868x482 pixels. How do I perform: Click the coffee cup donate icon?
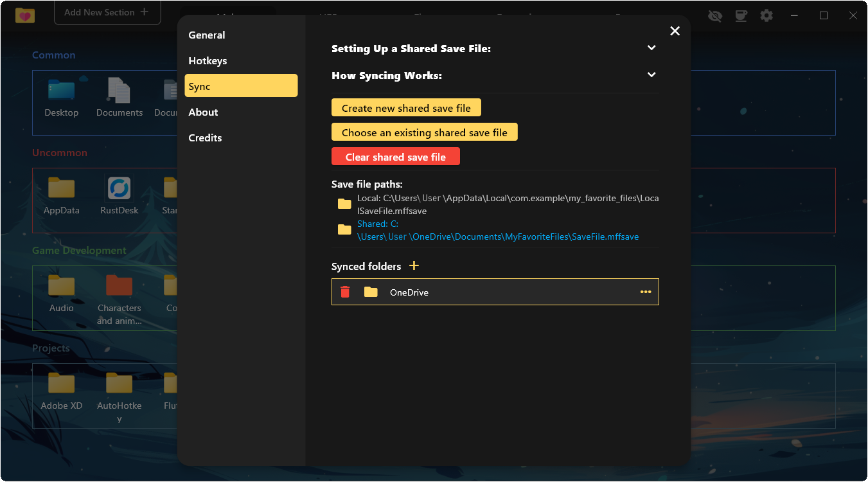pyautogui.click(x=741, y=15)
